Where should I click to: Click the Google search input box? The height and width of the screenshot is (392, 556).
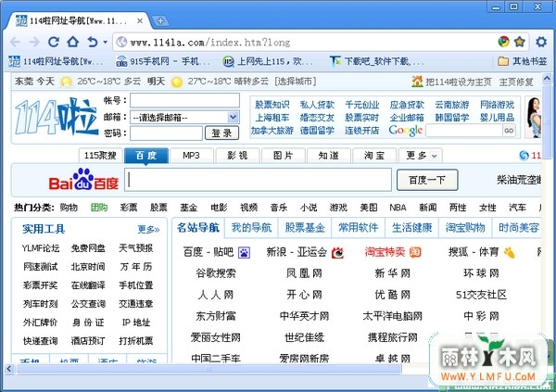[464, 131]
